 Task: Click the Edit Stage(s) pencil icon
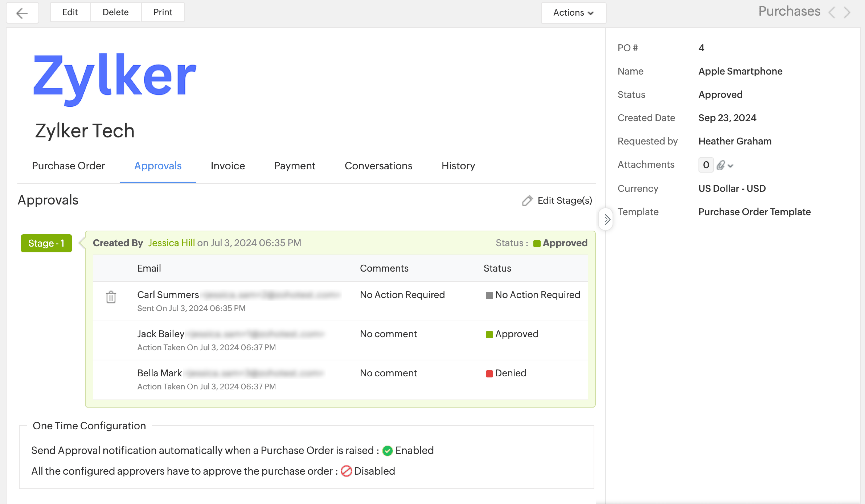(x=527, y=201)
